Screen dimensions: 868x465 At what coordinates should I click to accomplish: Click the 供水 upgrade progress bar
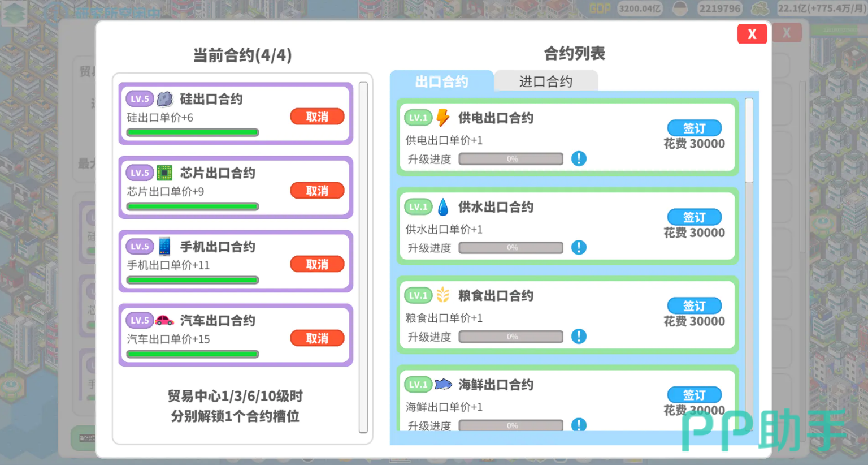511,248
